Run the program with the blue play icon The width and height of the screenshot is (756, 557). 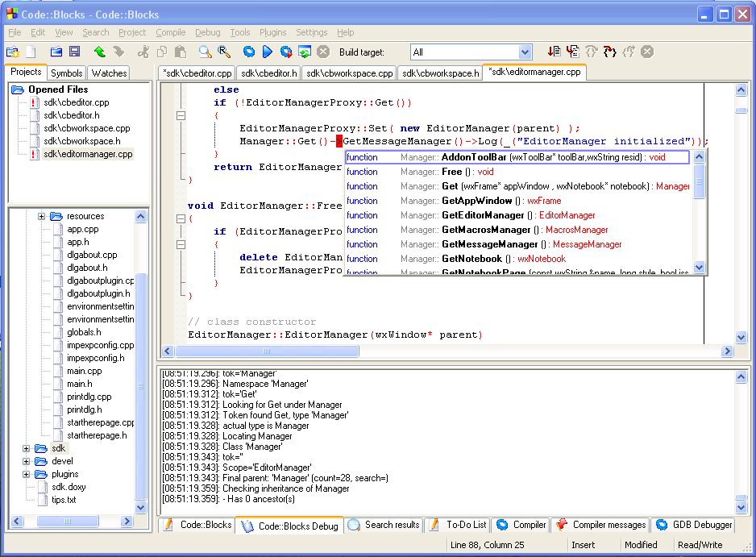[268, 50]
